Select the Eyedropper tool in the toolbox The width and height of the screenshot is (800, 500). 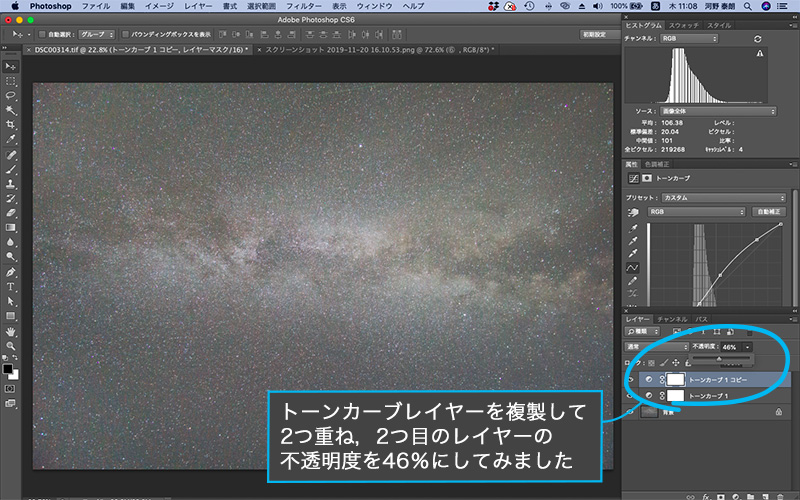10,139
